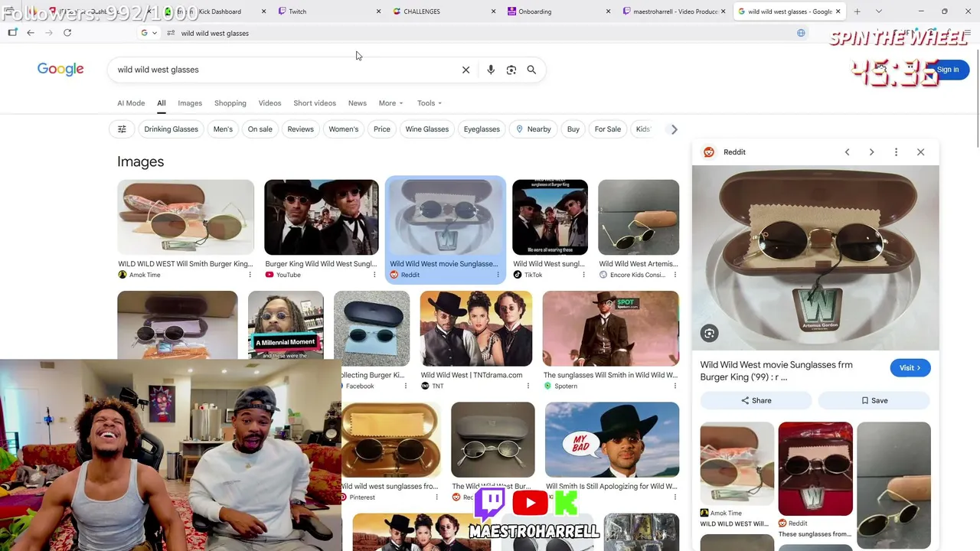Viewport: 980px width, 551px height.
Task: Open Wild Wild West TNTdrama.com thumbnail
Action: tap(476, 329)
